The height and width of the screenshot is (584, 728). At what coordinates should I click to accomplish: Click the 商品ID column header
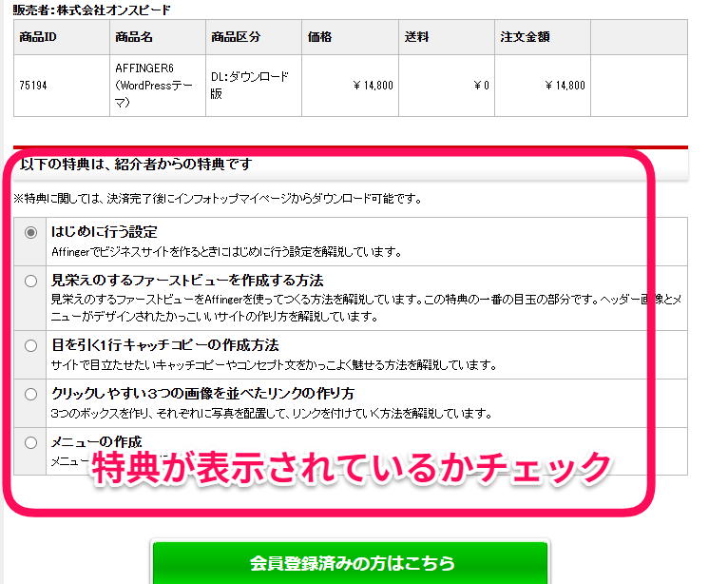[x=38, y=37]
